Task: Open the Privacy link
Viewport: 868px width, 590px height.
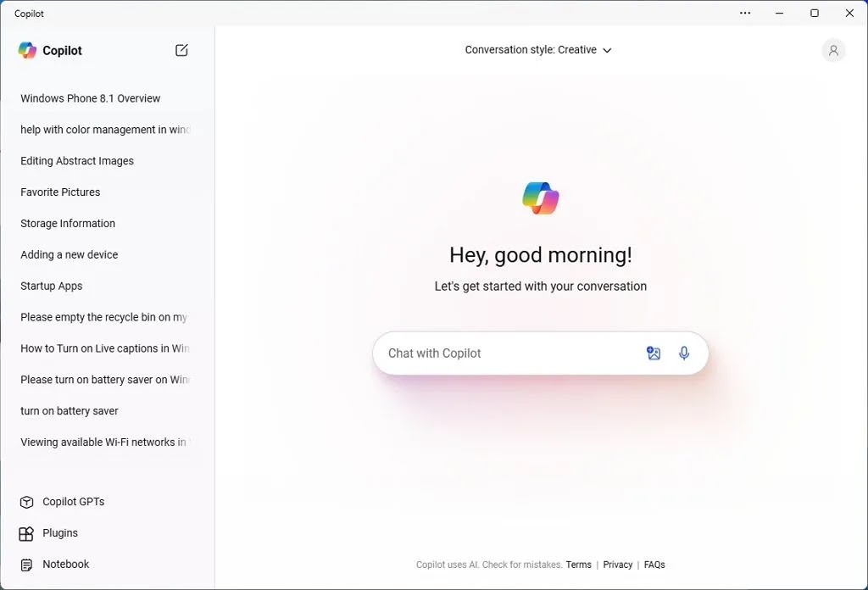Action: pyautogui.click(x=618, y=565)
